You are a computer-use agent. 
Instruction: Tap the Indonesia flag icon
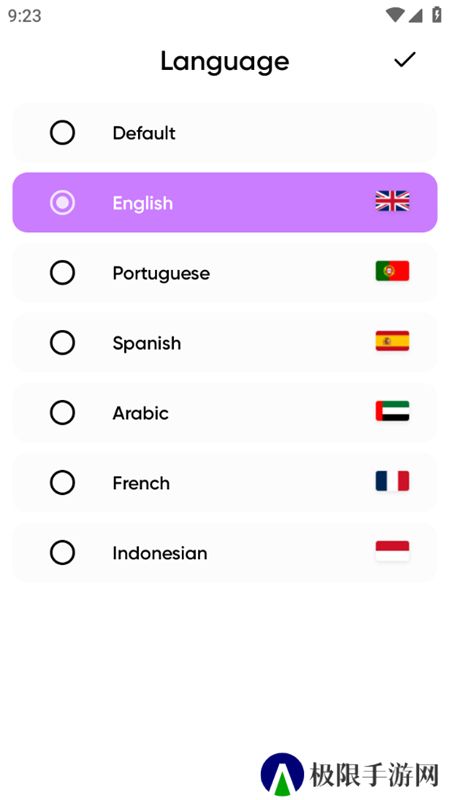coord(392,551)
